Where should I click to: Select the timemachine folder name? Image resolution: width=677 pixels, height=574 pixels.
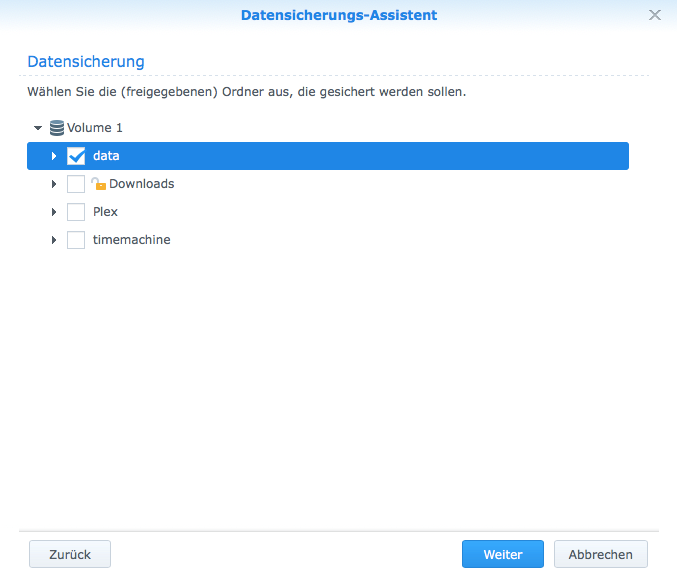click(131, 240)
